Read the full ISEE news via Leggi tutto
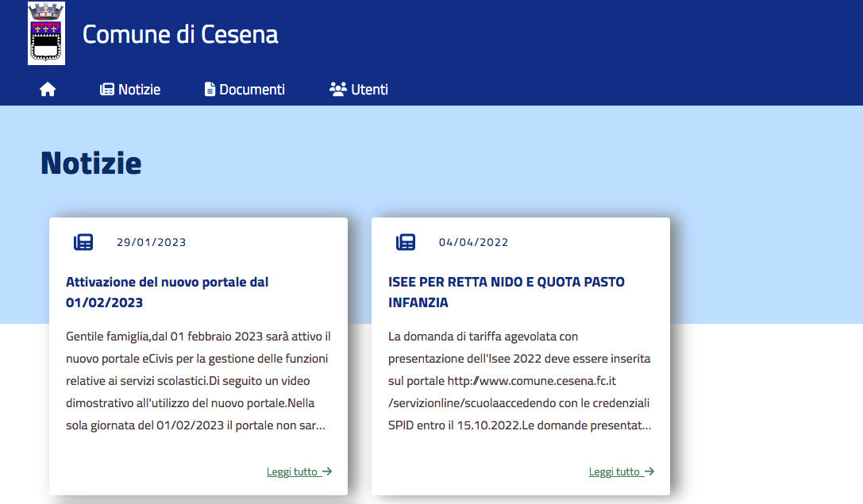The image size is (863, 504). tap(615, 471)
